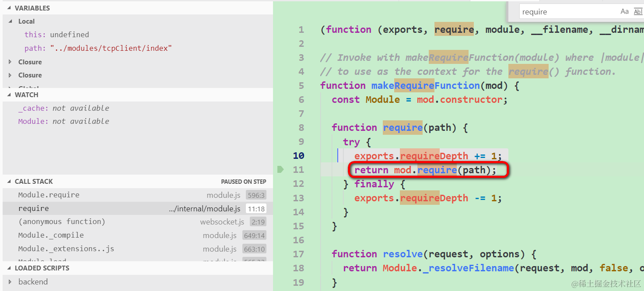Viewport: 644px width, 291px height.
Task: Select the Module._compile stack frame
Action: pyautogui.click(x=137, y=235)
